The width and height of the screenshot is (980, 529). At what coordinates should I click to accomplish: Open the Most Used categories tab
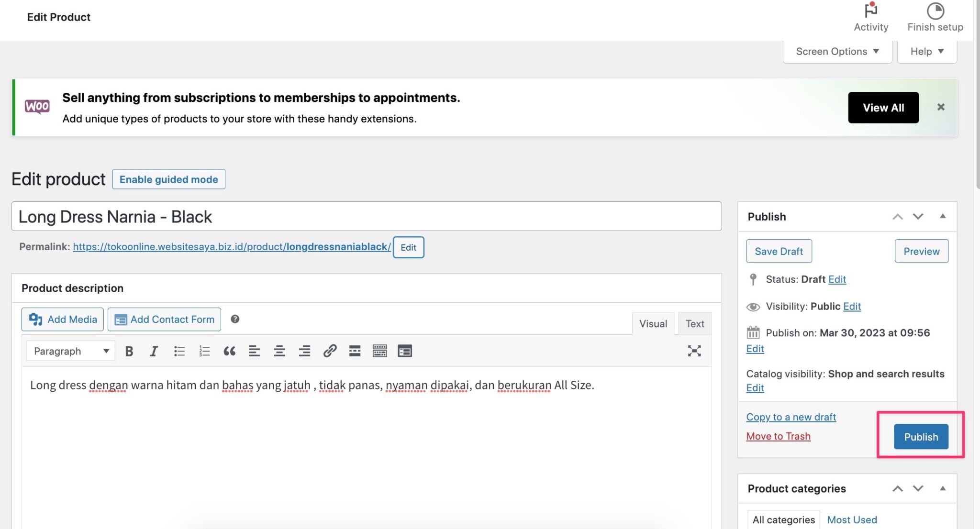pyautogui.click(x=852, y=519)
